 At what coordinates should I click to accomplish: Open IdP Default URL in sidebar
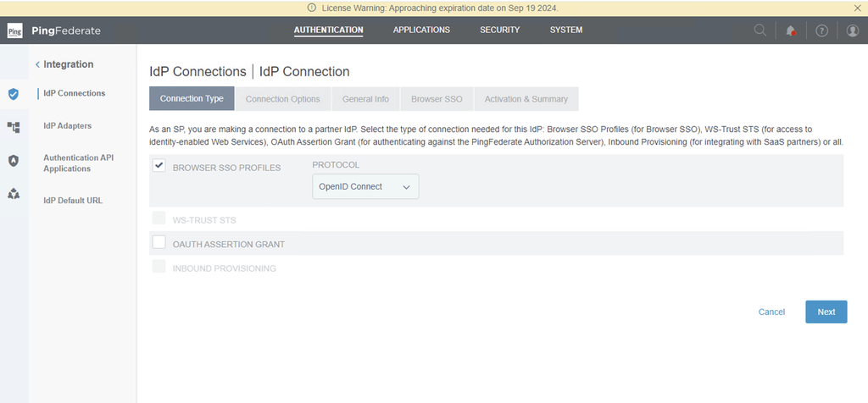coord(73,201)
